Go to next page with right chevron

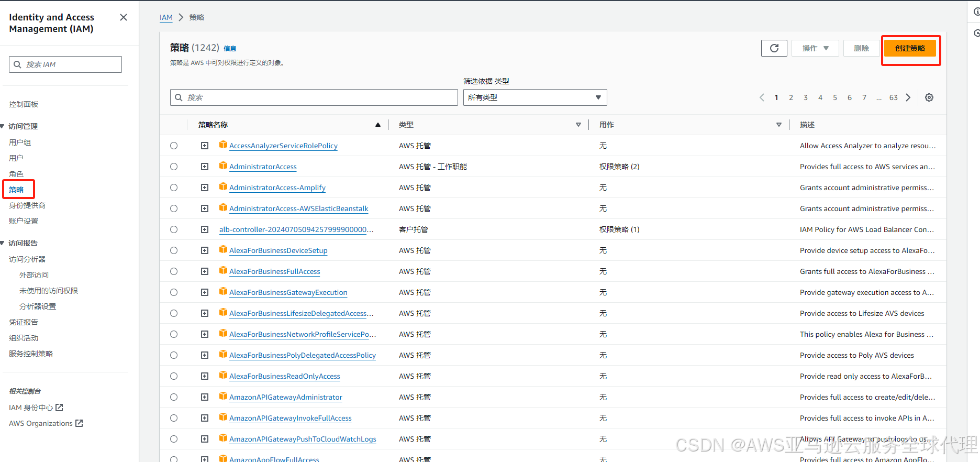tap(908, 97)
